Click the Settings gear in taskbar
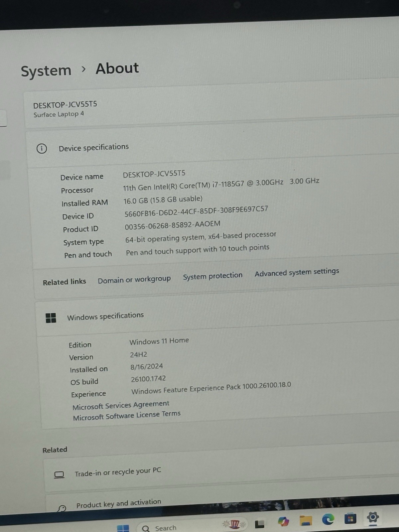This screenshot has height=532, width=399. coord(373,517)
